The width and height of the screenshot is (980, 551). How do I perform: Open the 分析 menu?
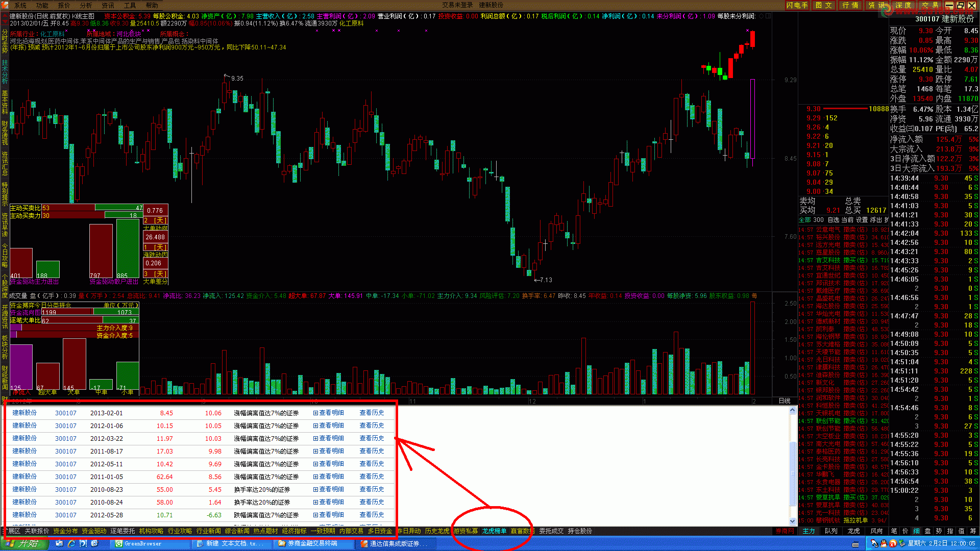(86, 5)
